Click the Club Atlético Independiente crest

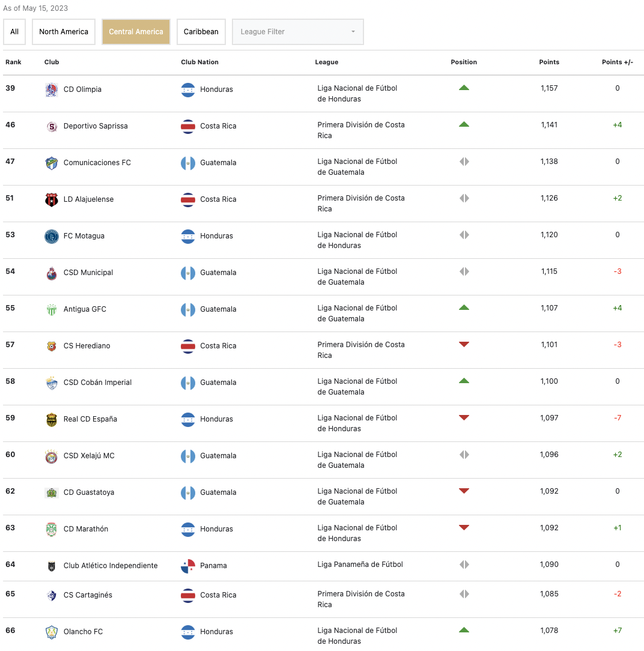[52, 566]
